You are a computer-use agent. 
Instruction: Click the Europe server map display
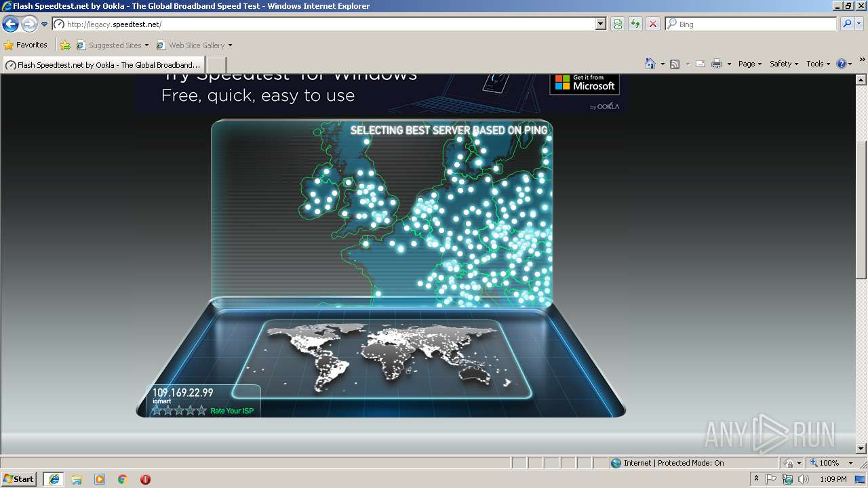[382, 213]
